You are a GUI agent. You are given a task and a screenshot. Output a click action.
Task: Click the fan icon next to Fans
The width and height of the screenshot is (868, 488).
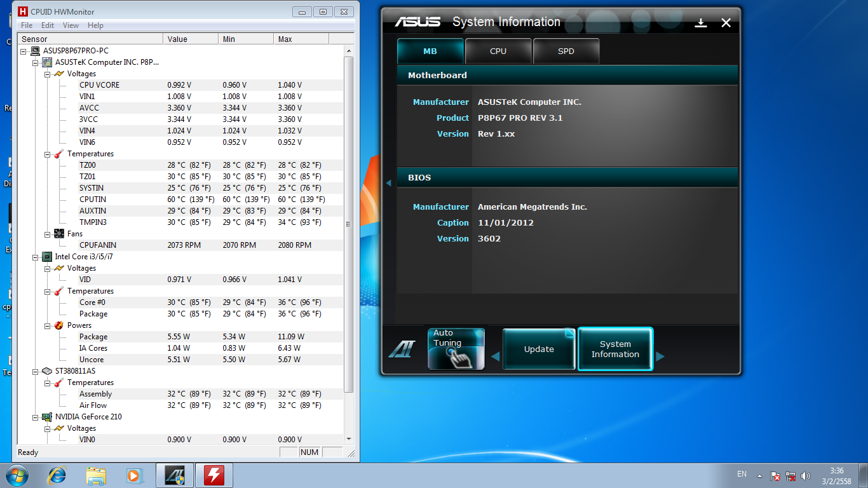(x=59, y=234)
